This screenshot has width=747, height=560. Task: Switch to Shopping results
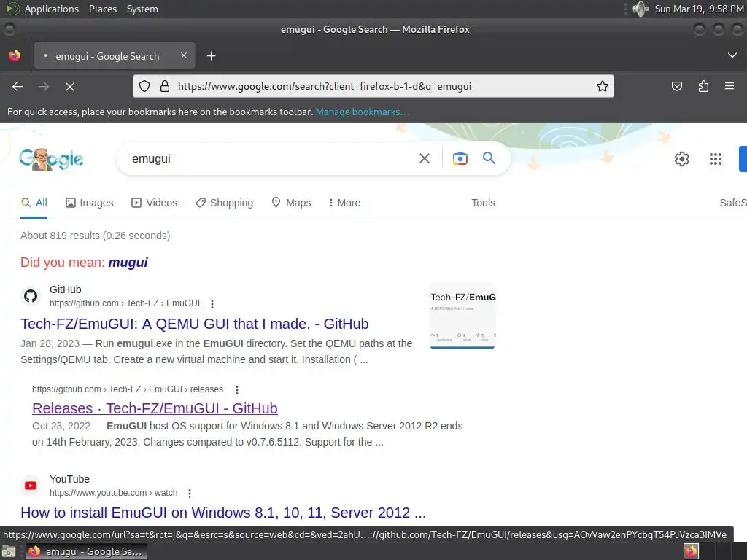coord(225,203)
